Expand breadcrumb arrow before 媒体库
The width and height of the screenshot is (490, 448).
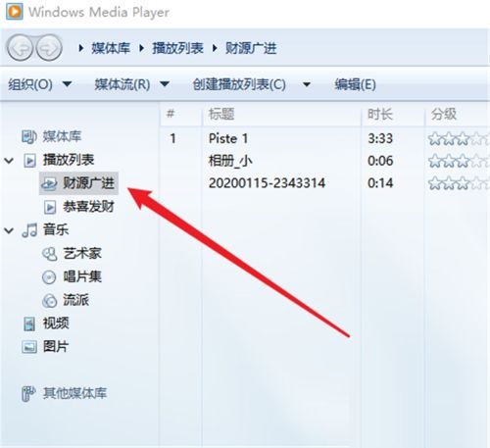point(81,48)
